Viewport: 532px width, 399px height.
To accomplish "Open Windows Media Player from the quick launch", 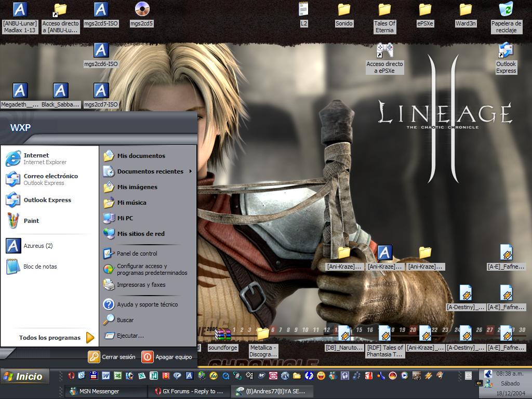I will coord(404,376).
